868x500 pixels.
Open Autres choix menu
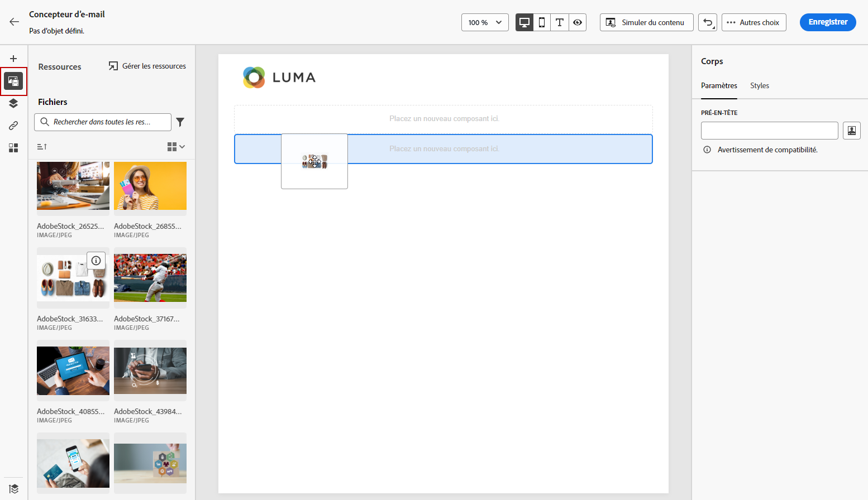coord(753,22)
